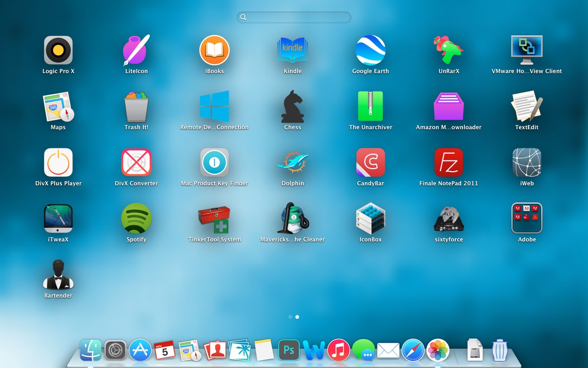Open TextEdit
The height and width of the screenshot is (368, 588).
527,106
